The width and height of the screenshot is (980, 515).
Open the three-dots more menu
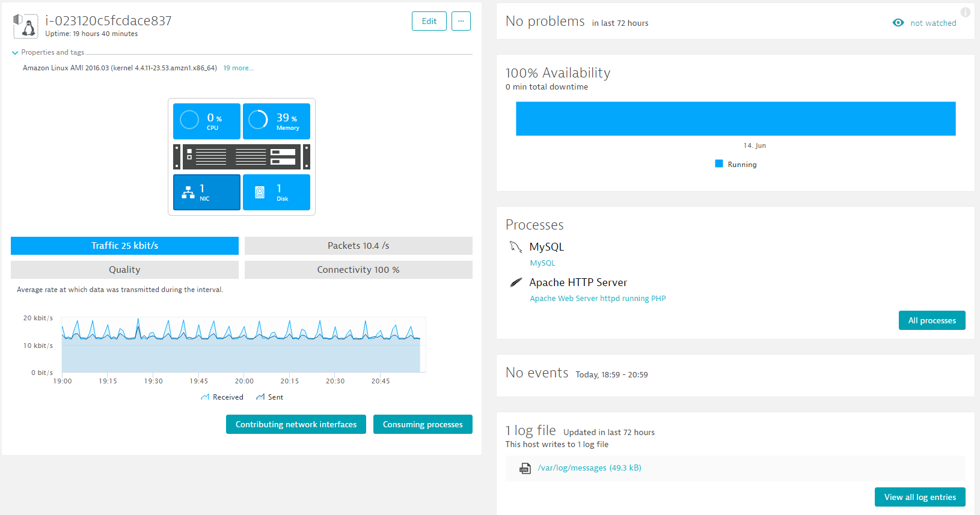(461, 21)
